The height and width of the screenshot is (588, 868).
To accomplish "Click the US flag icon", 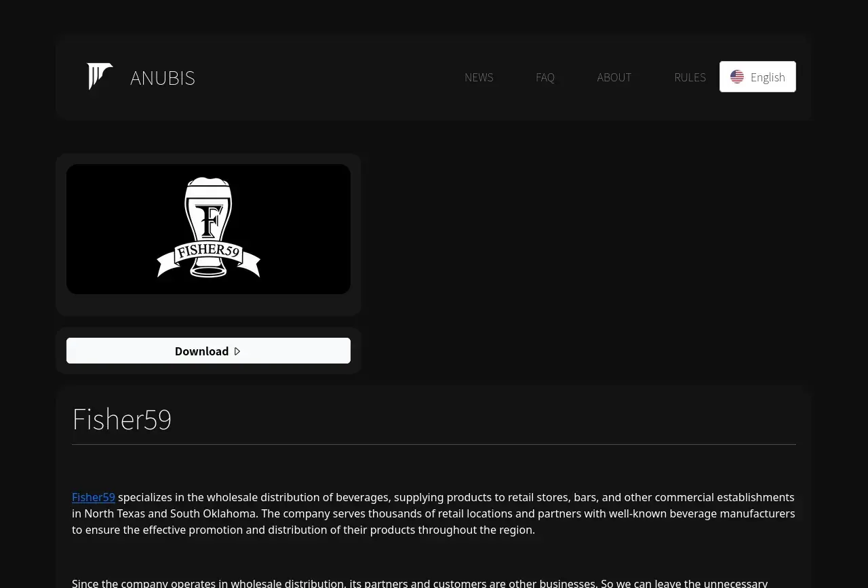I will (x=737, y=77).
